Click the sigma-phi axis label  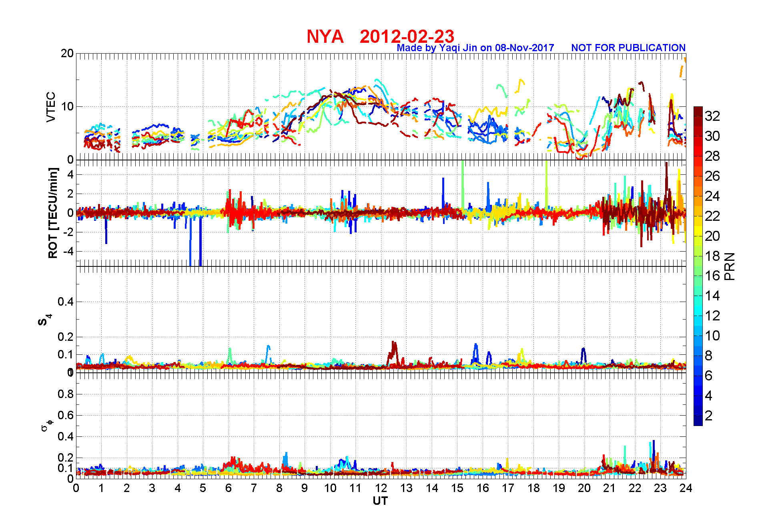(x=46, y=425)
